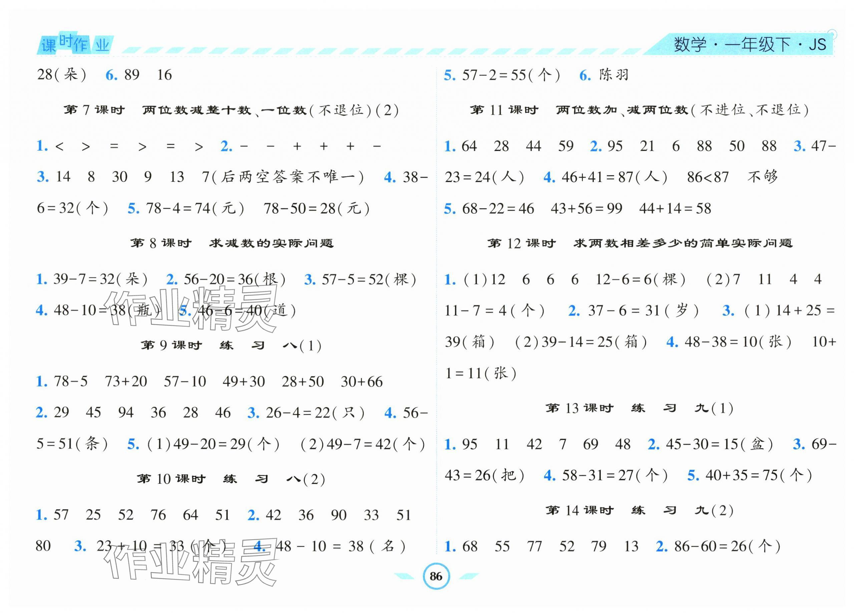
Task: Click the upper 作业精灵 watermark
Action: [190, 309]
